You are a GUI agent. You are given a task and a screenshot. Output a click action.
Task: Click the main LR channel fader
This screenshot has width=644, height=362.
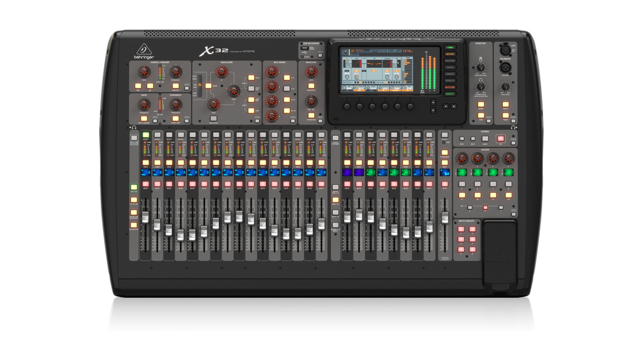(445, 218)
